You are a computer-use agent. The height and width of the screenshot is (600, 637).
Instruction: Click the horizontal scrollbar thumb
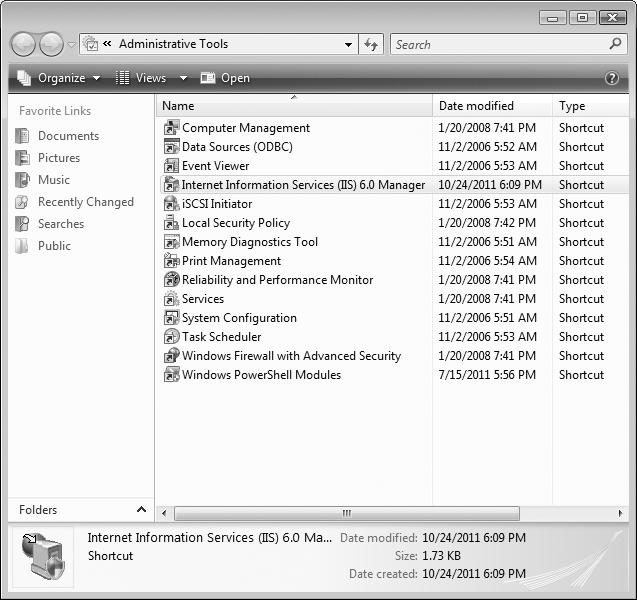click(347, 513)
